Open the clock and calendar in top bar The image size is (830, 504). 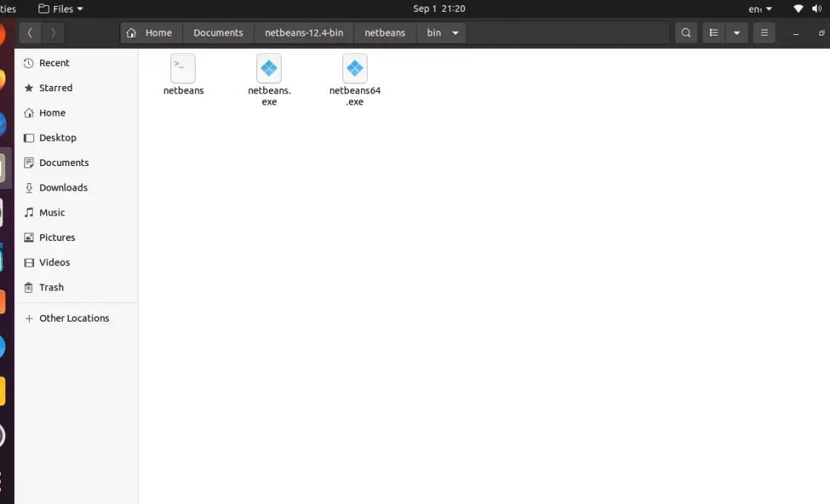click(x=439, y=8)
